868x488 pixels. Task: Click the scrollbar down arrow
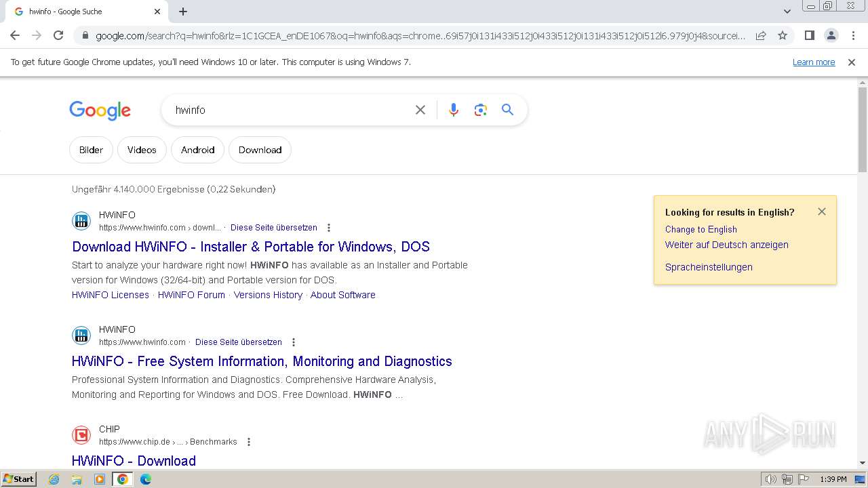click(863, 463)
